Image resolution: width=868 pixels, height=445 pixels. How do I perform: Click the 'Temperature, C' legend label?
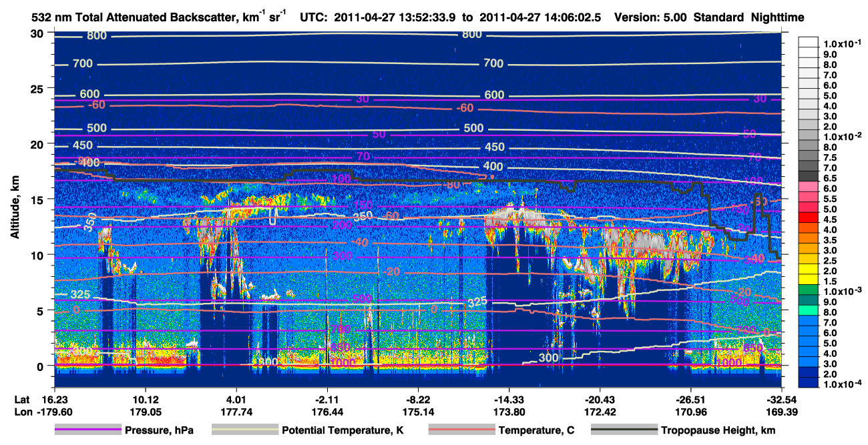pyautogui.click(x=536, y=430)
